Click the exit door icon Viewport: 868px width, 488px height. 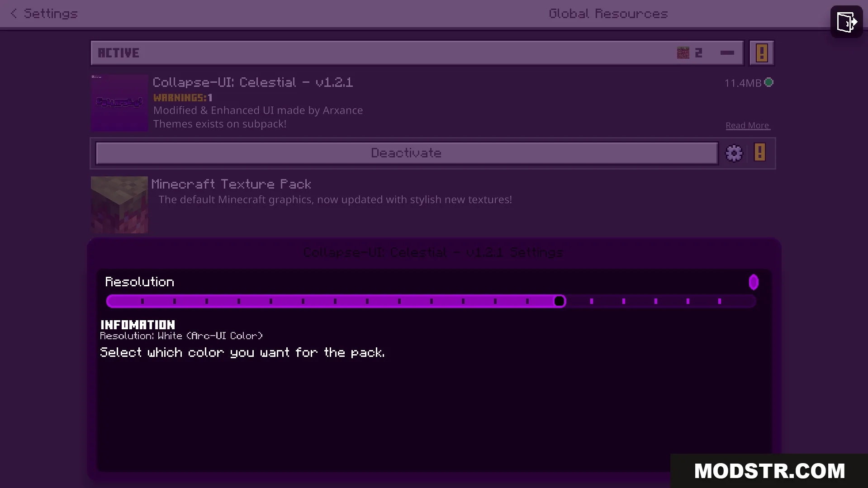pyautogui.click(x=846, y=22)
